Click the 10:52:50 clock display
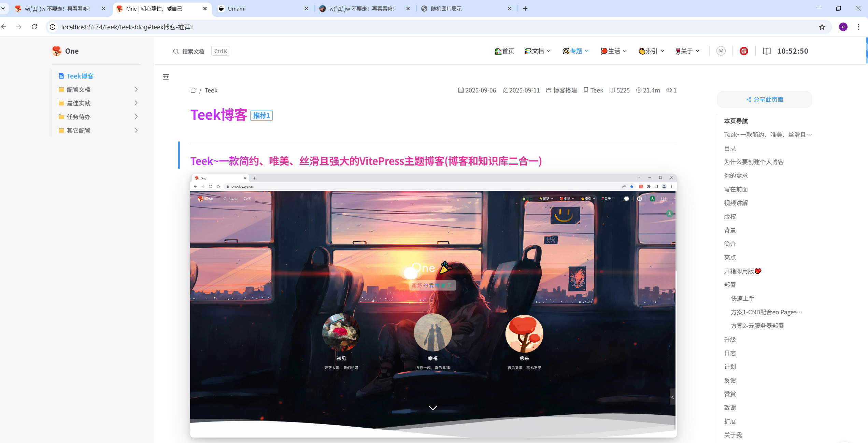The image size is (868, 443). pyautogui.click(x=793, y=51)
